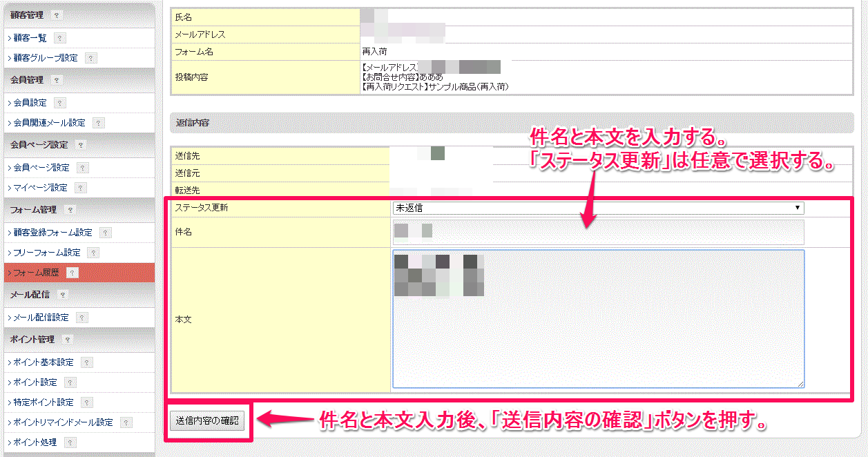Viewport: 868px width, 457px height.
Task: Click help icon in フォーム管理 header
Action: point(70,210)
